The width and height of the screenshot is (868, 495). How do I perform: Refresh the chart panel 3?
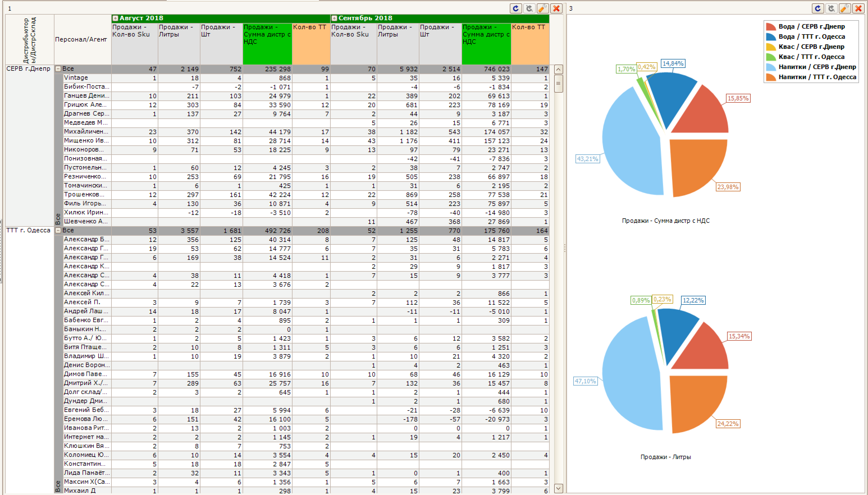[818, 8]
